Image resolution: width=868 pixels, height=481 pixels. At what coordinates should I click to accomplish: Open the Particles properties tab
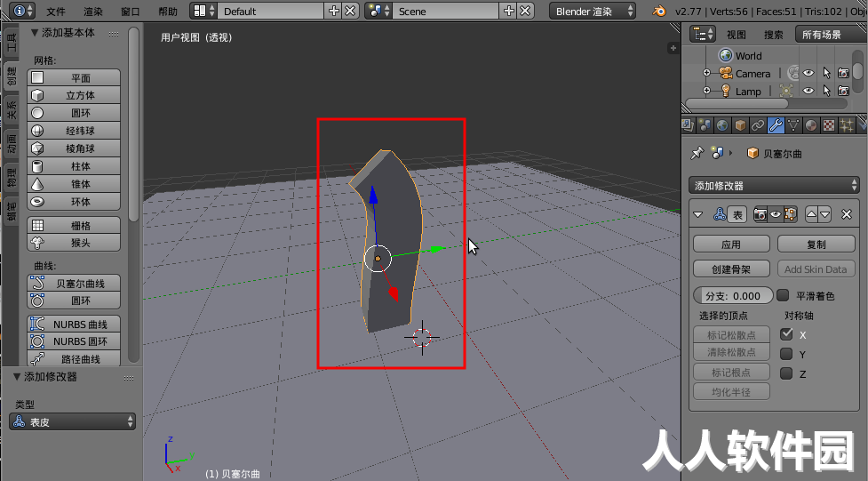coord(847,125)
